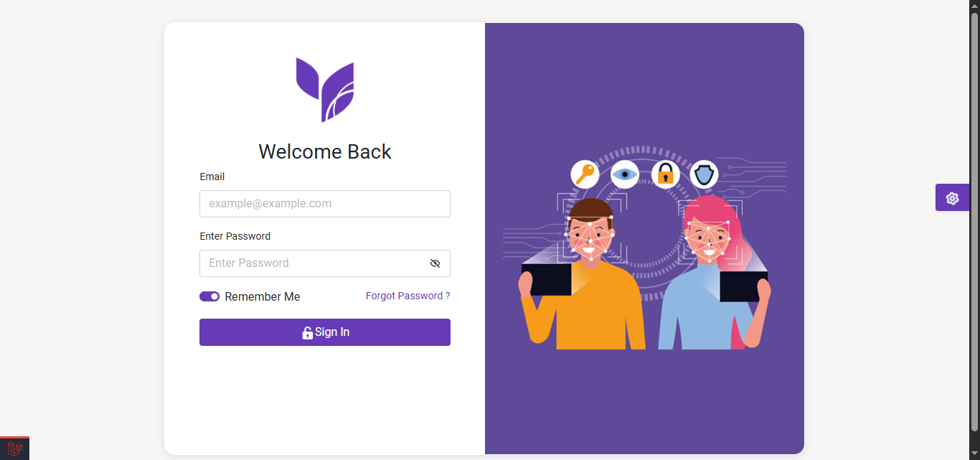
Task: Click the blue eye illustration icon
Action: (625, 174)
